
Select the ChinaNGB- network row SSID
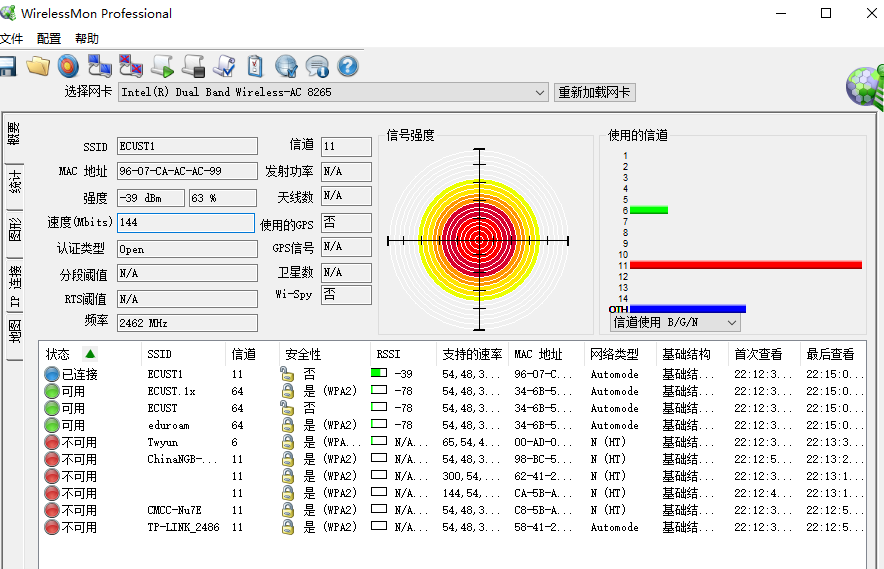182,459
